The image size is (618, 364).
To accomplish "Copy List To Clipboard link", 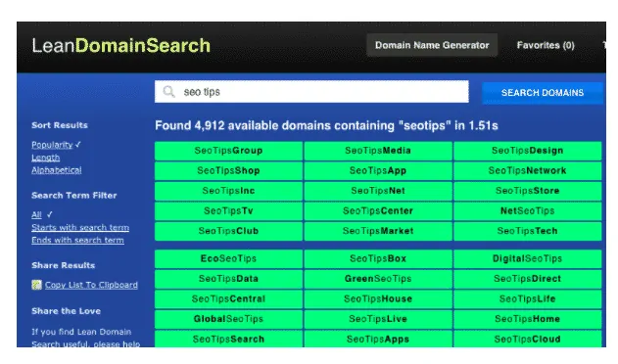I will coord(91,285).
